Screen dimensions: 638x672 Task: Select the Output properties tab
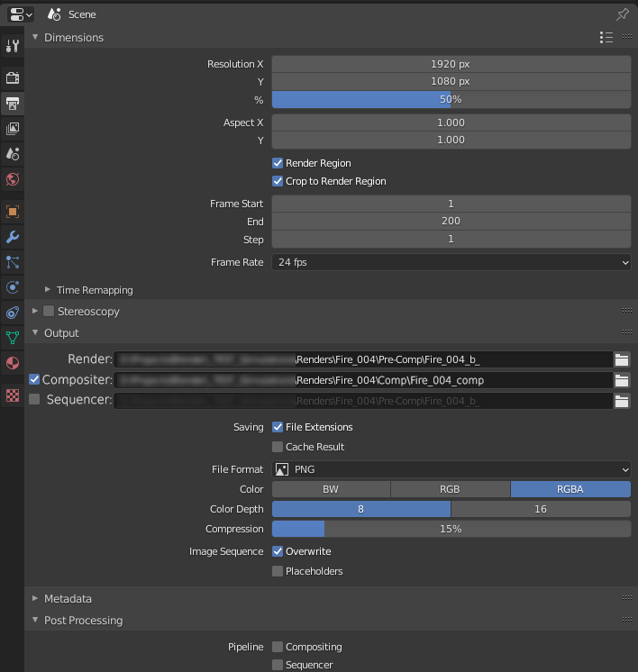click(13, 104)
